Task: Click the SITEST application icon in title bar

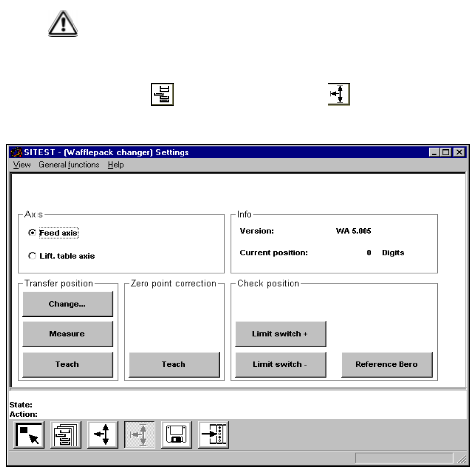Action: coord(16,152)
